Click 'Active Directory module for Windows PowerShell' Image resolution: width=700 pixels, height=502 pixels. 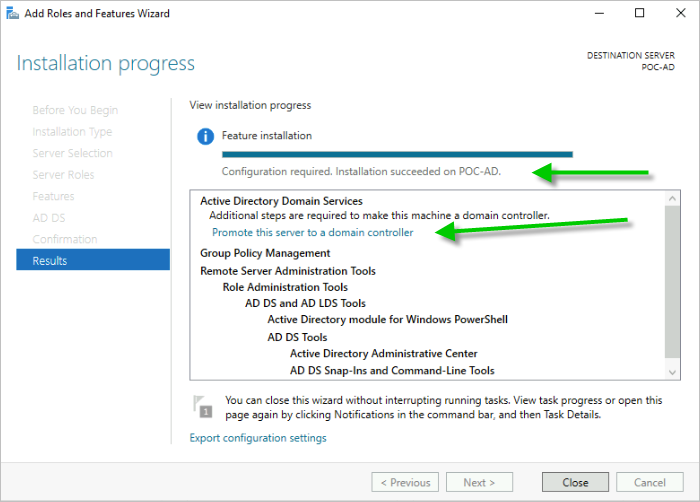point(388,320)
